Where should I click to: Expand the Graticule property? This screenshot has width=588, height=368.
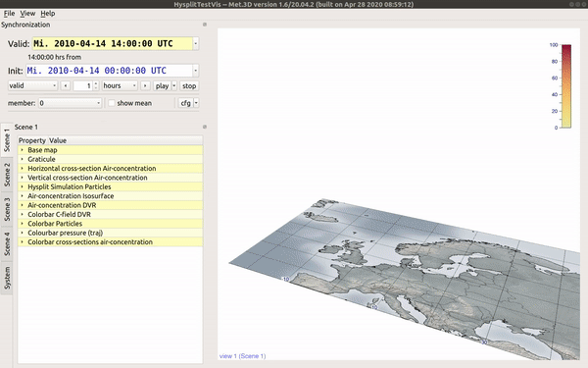pyautogui.click(x=22, y=159)
